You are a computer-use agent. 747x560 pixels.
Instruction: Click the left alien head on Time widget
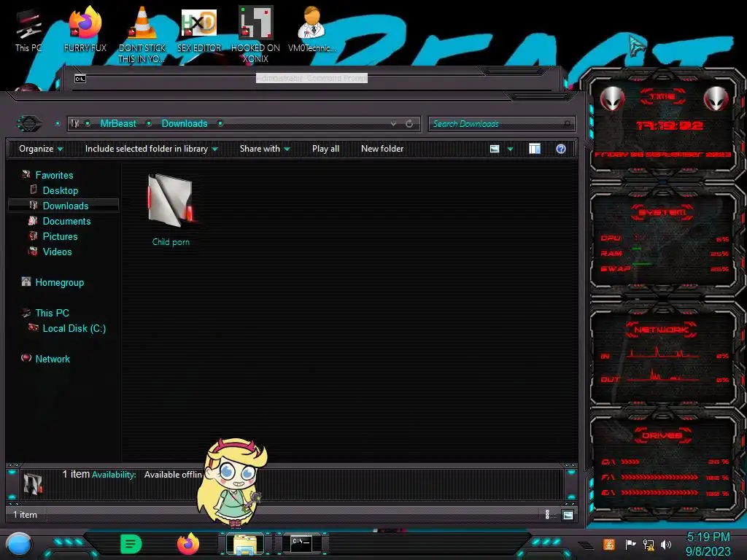click(x=612, y=99)
